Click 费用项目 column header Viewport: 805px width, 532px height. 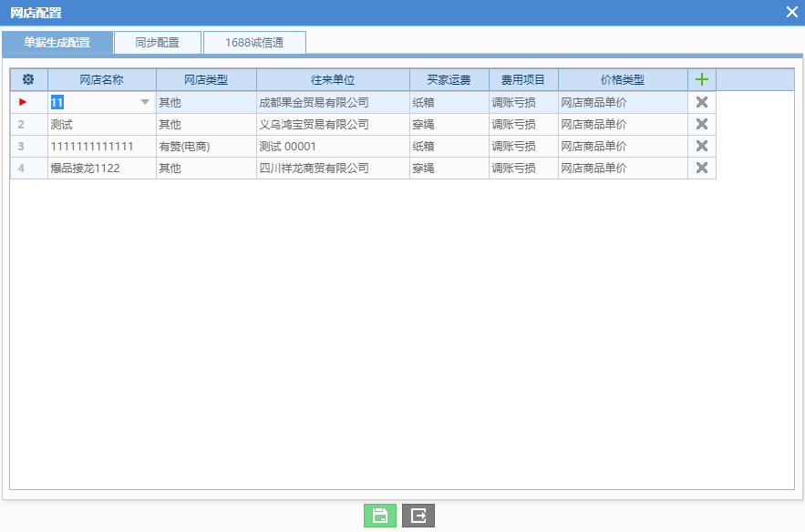[x=523, y=79]
